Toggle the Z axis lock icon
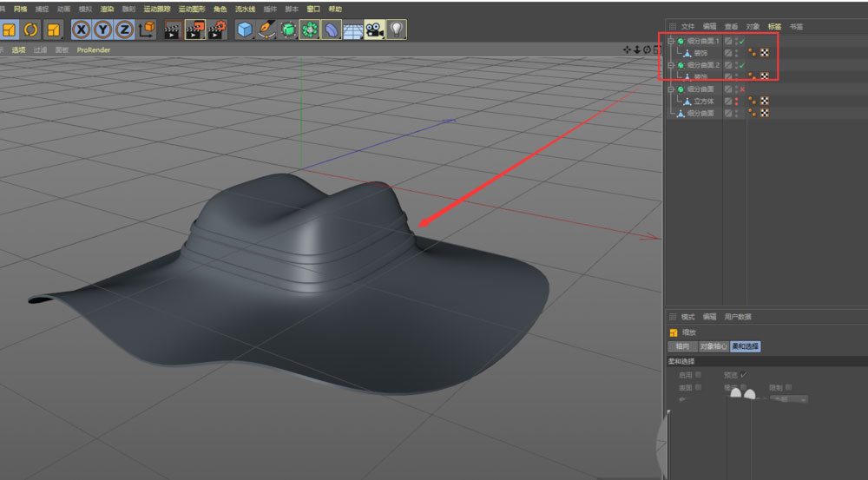 [x=124, y=30]
